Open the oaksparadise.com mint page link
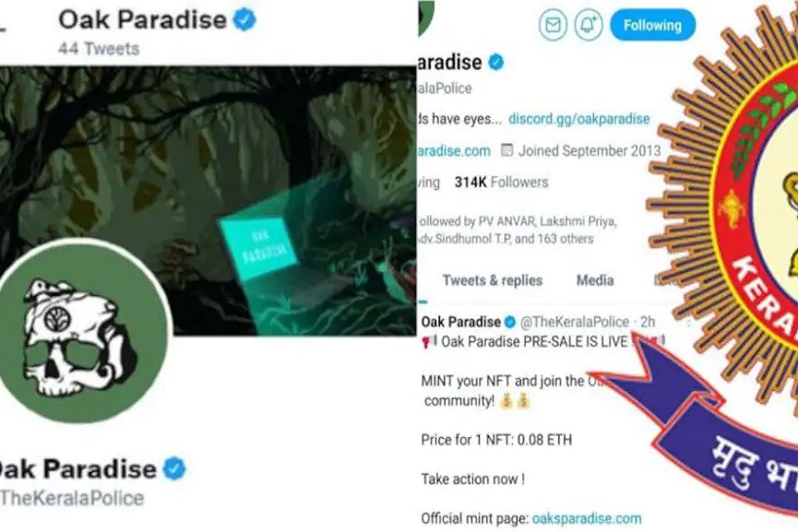 click(x=587, y=519)
